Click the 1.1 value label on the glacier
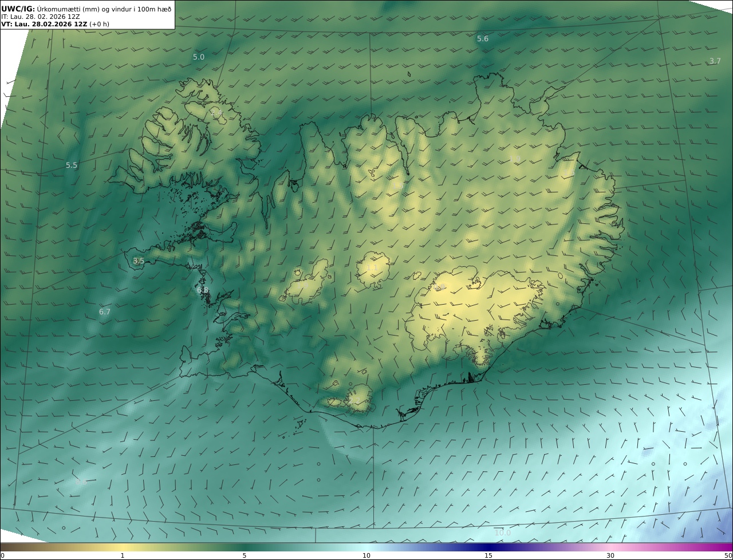 point(372,267)
